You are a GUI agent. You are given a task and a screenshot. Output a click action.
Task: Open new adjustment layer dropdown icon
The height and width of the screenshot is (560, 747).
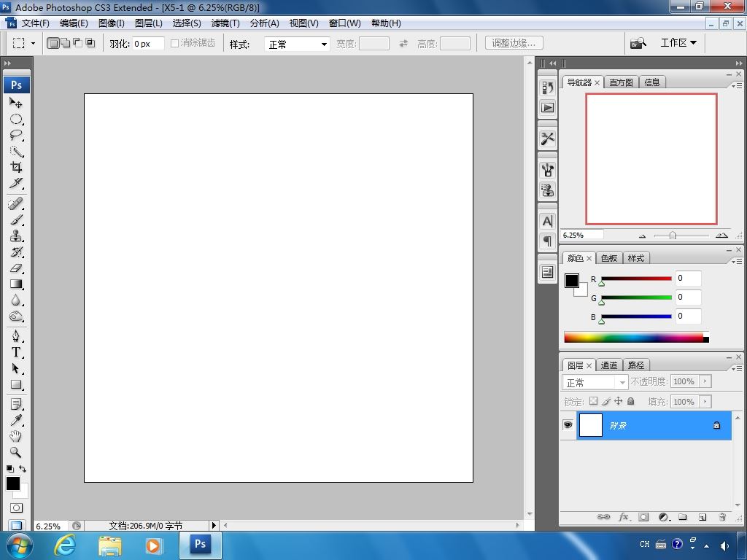click(664, 517)
